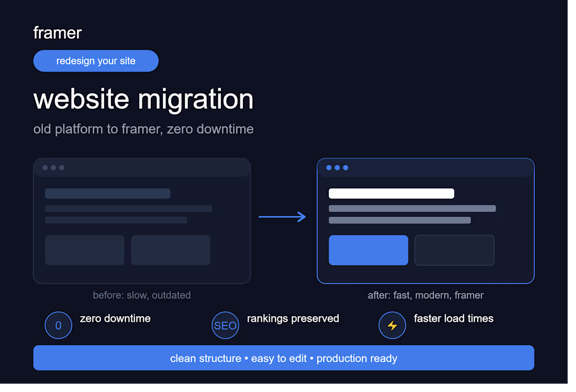This screenshot has width=576, height=392.
Task: Click the 'before: slow, outdated' caption
Action: point(142,295)
